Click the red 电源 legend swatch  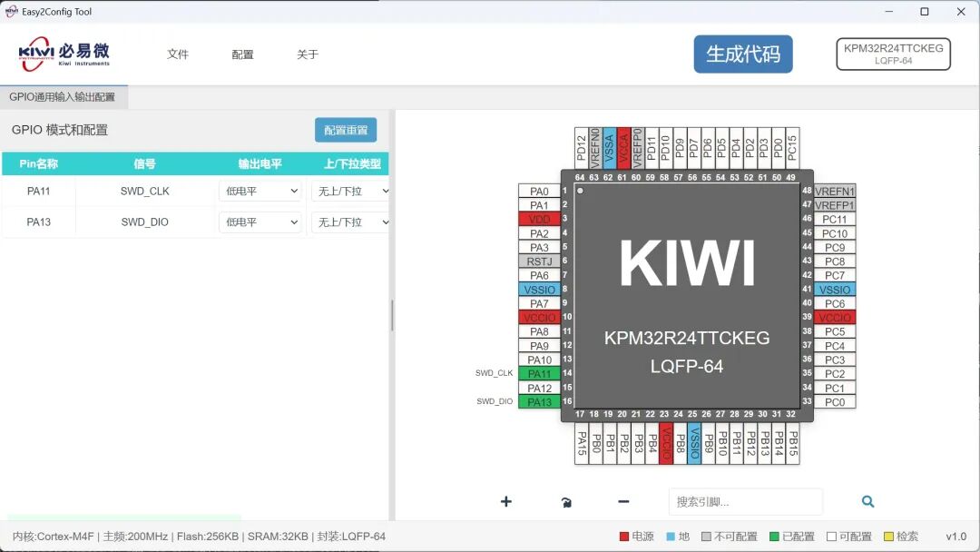623,537
